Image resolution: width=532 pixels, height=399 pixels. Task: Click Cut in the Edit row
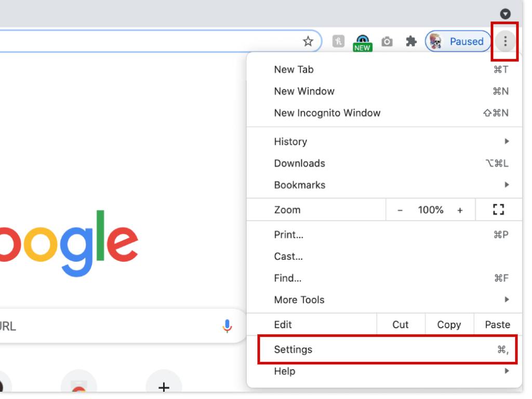point(401,325)
